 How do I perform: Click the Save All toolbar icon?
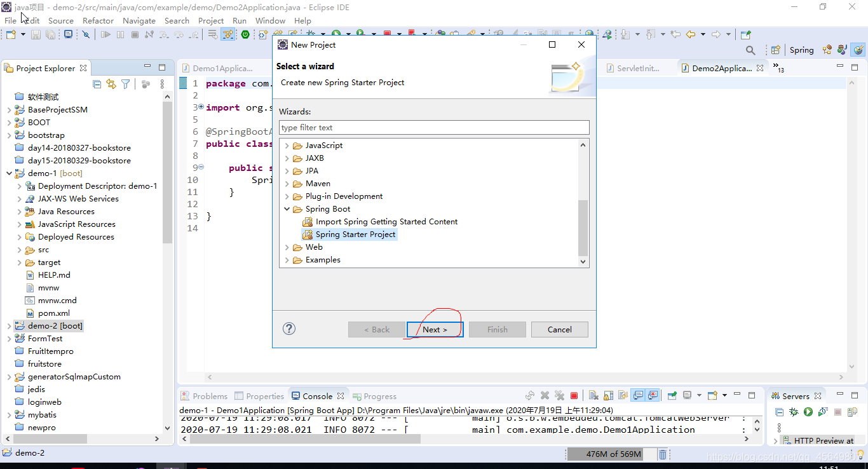(x=50, y=34)
